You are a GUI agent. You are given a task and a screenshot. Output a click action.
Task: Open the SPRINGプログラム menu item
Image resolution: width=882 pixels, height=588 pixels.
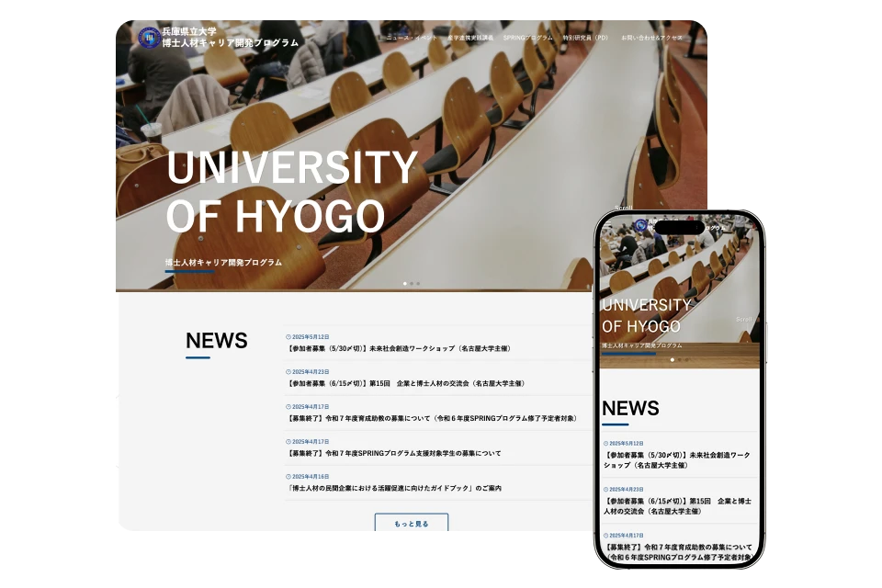coord(528,38)
